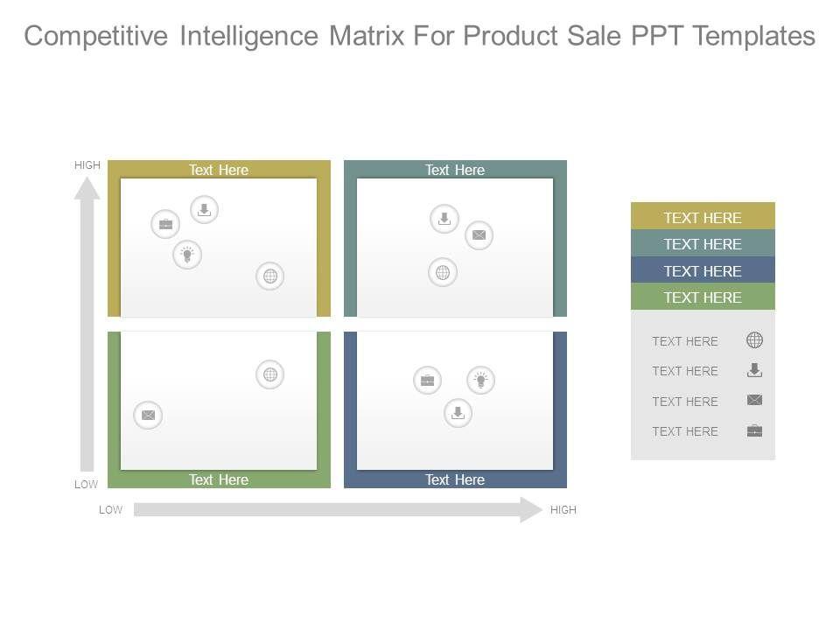Select the dark blue TEXT HERE legend bar

point(703,270)
